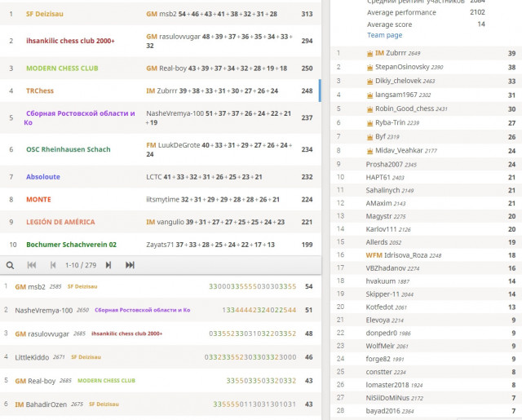Click lomaster2018 in team member list
The image size is (522, 420).
387,385
